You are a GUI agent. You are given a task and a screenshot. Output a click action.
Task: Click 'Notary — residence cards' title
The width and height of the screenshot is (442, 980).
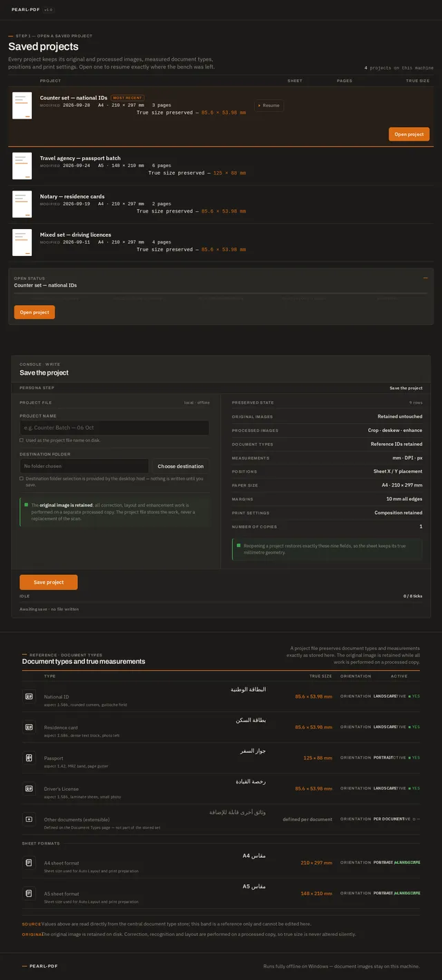(x=73, y=197)
